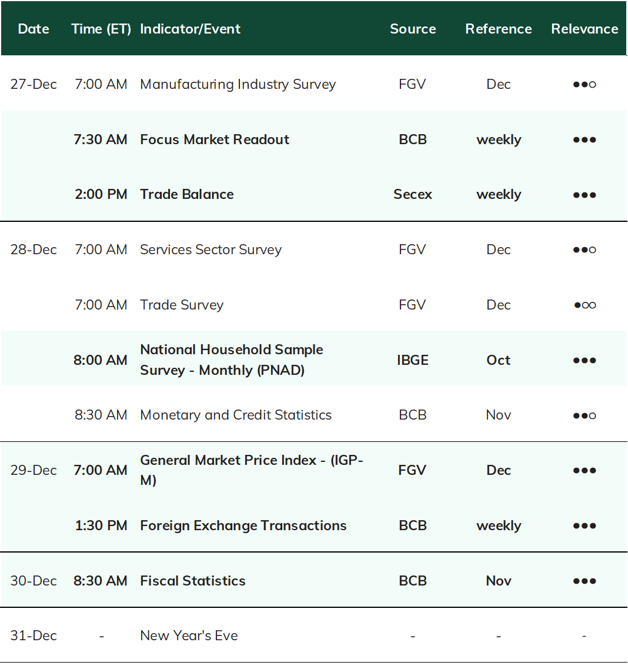
Task: Click single-dot relevance for Trade Survey
Action: (x=584, y=305)
